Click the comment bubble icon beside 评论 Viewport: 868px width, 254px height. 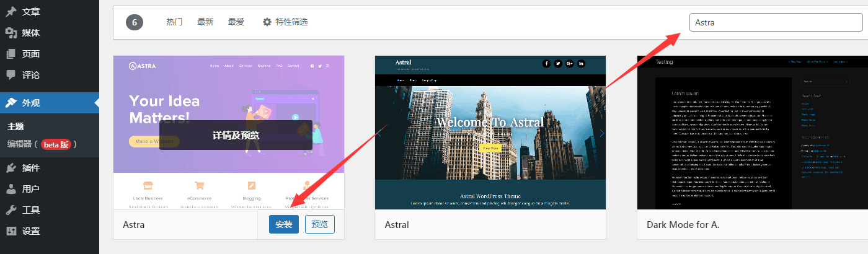pos(11,75)
